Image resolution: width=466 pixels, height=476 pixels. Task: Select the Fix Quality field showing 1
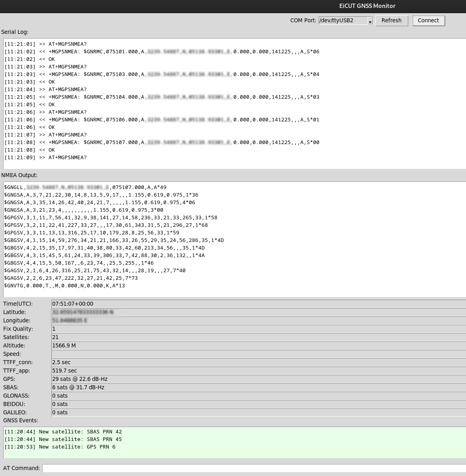[159, 329]
